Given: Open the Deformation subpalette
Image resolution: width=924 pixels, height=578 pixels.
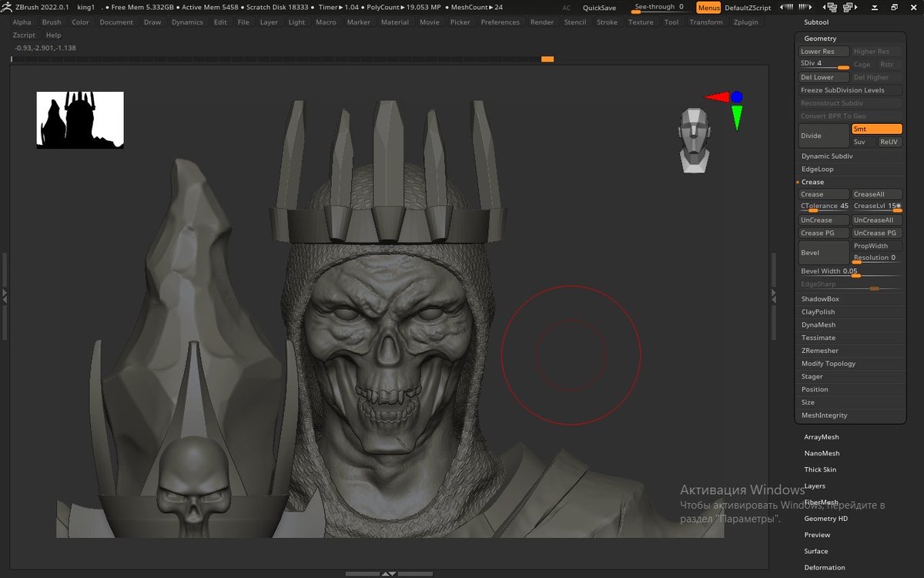Looking at the screenshot, I should (x=825, y=568).
